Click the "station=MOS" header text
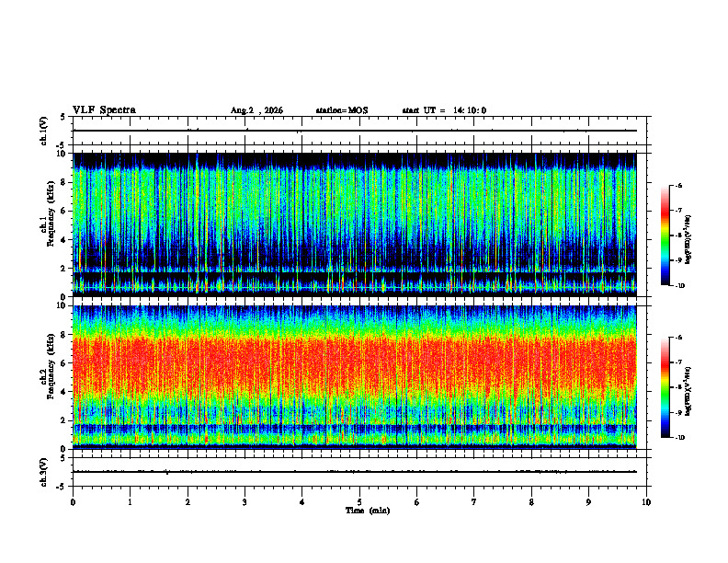The height and width of the screenshot is (563, 728). tap(342, 110)
